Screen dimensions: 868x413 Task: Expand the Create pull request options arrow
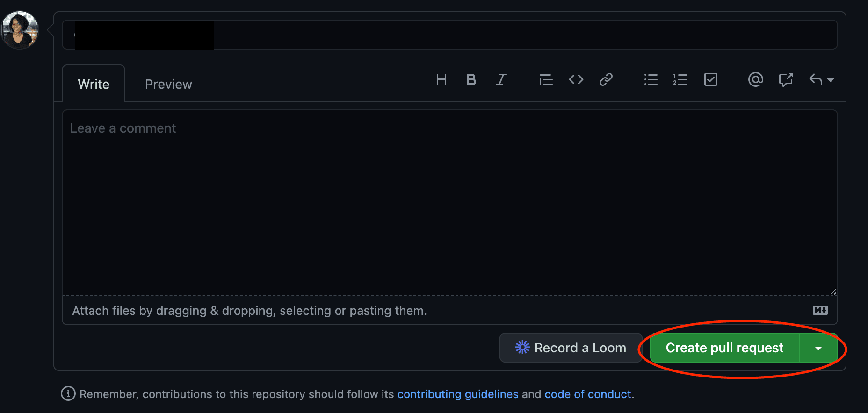[x=819, y=348]
